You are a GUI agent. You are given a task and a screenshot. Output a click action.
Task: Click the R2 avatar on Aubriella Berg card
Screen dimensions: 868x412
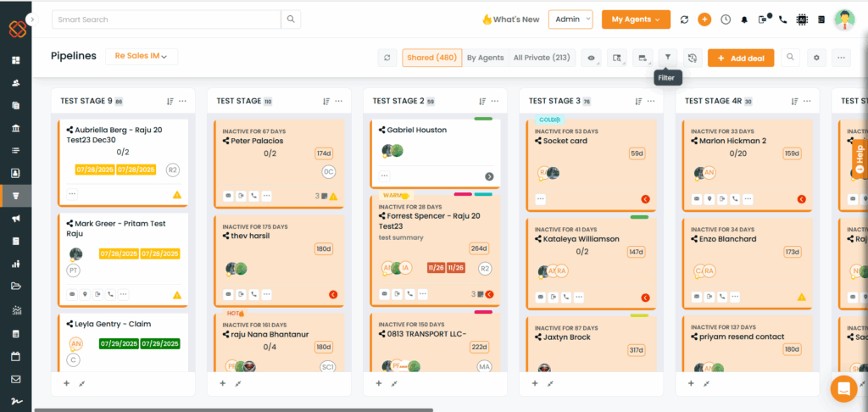173,170
